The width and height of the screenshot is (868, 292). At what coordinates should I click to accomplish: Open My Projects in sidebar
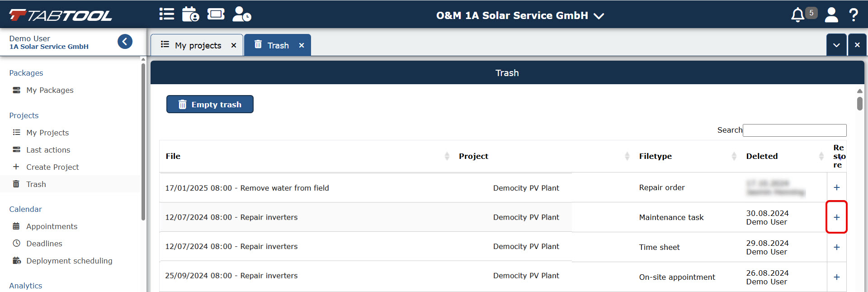coord(47,133)
